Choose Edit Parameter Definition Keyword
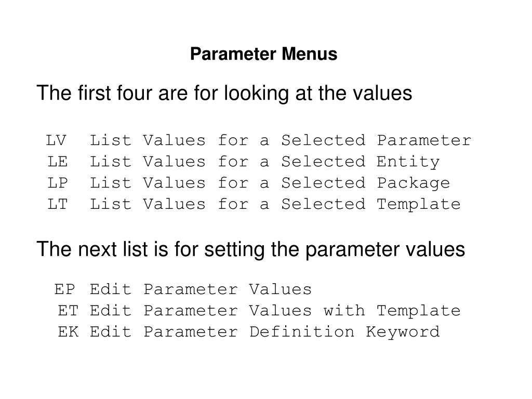The height and width of the screenshot is (399, 532). [x=264, y=332]
